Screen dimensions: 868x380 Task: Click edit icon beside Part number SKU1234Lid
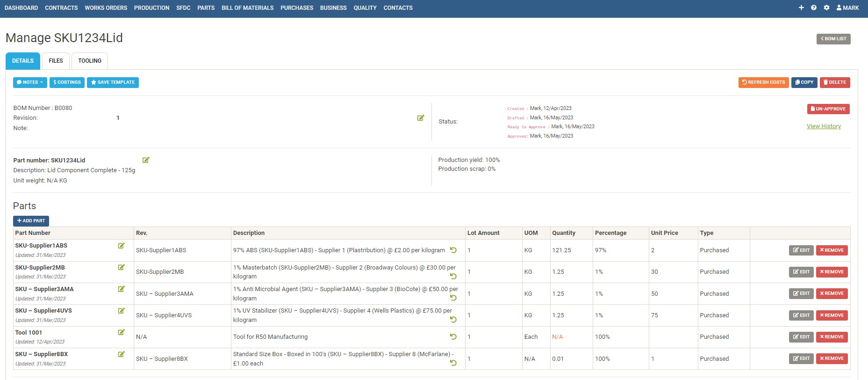pos(146,160)
